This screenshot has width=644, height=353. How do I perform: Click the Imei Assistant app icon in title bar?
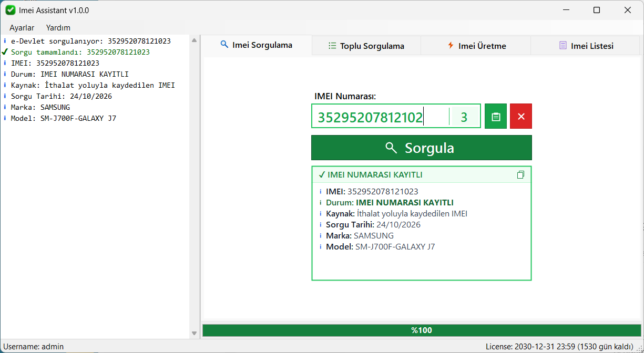[10, 10]
